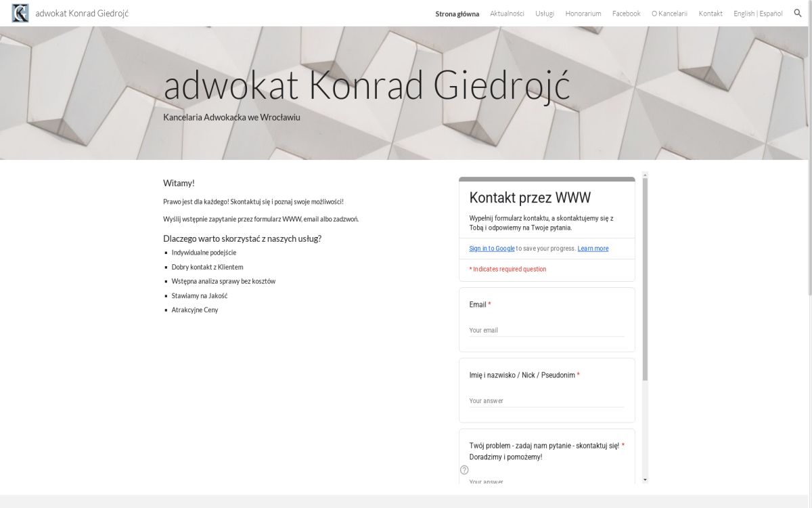Image resolution: width=812 pixels, height=508 pixels.
Task: Focus the Imię i nazwisko answer field
Action: [x=546, y=401]
